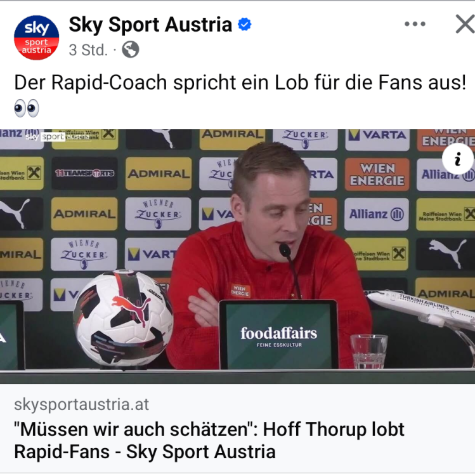Click the Puma football in the picture
This screenshot has width=475, height=476.
click(123, 318)
